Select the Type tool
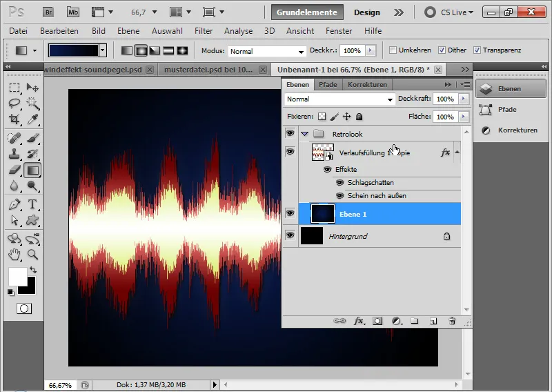The width and height of the screenshot is (552, 392). click(32, 204)
